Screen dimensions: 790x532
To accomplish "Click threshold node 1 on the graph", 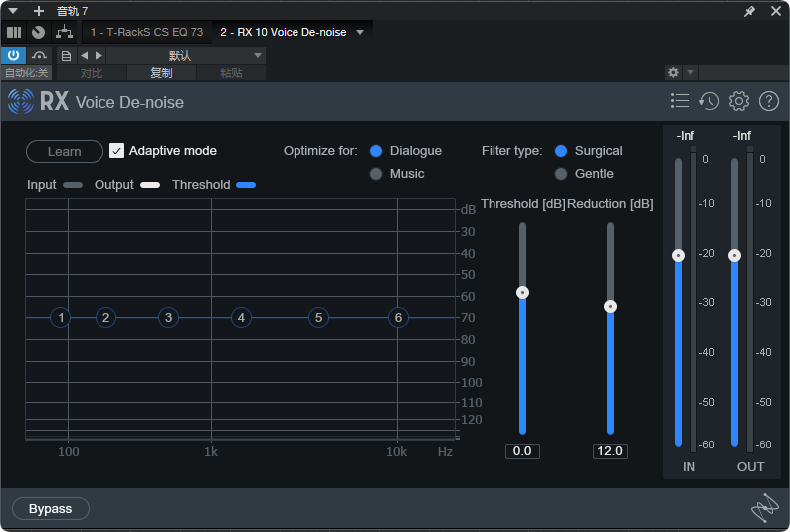I will click(61, 317).
